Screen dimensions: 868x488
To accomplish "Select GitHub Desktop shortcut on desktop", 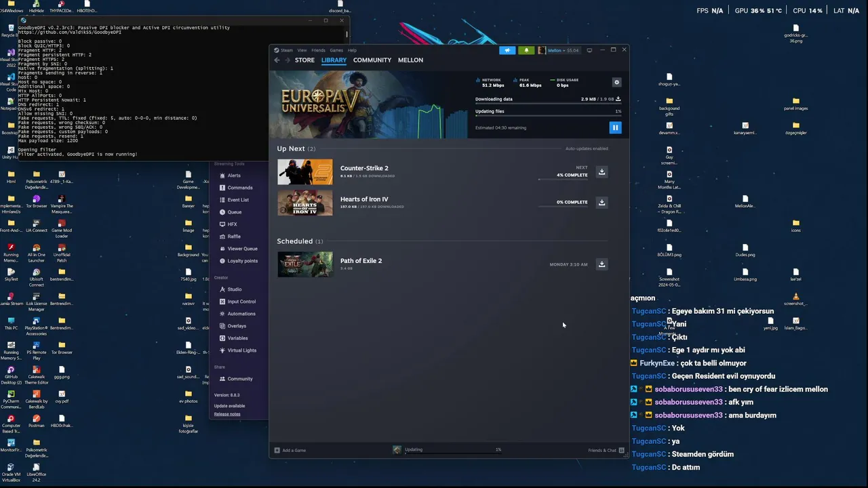I will pyautogui.click(x=11, y=375).
